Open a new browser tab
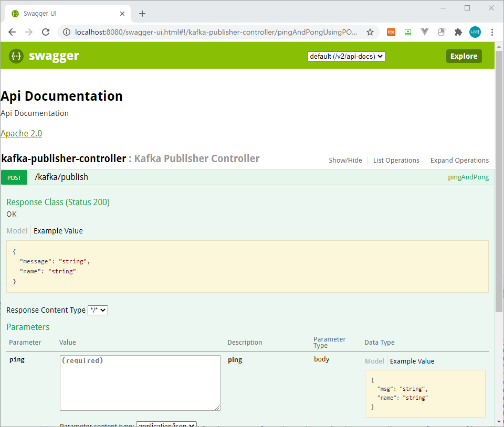Image resolution: width=504 pixels, height=427 pixels. coord(142,14)
